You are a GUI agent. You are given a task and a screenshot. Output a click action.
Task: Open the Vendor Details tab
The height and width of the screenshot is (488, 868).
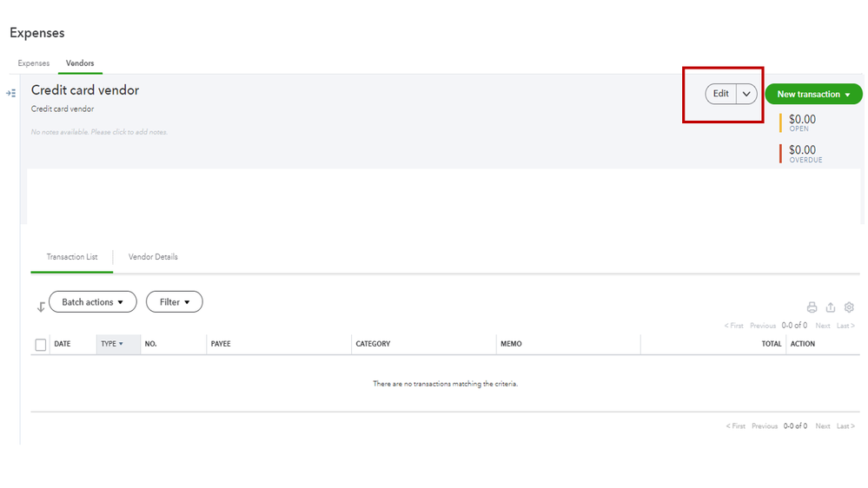[x=153, y=257]
